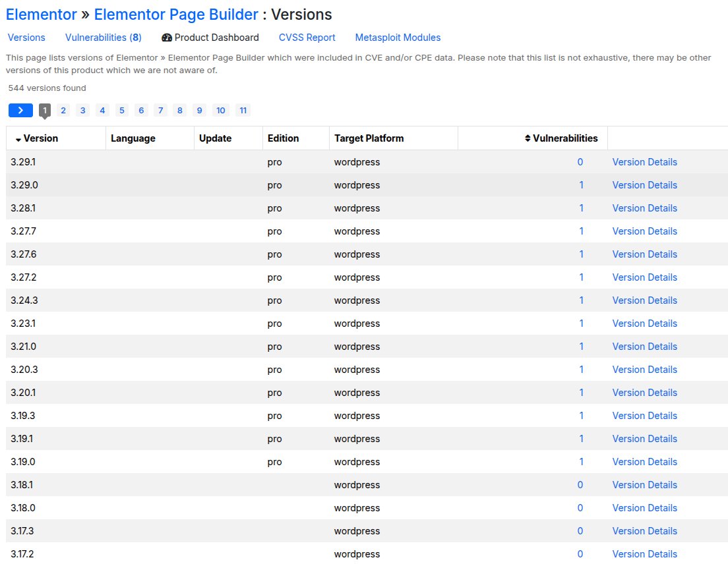Viewport: 728px width, 564px height.
Task: Click 544 versions found text
Action: coord(47,88)
